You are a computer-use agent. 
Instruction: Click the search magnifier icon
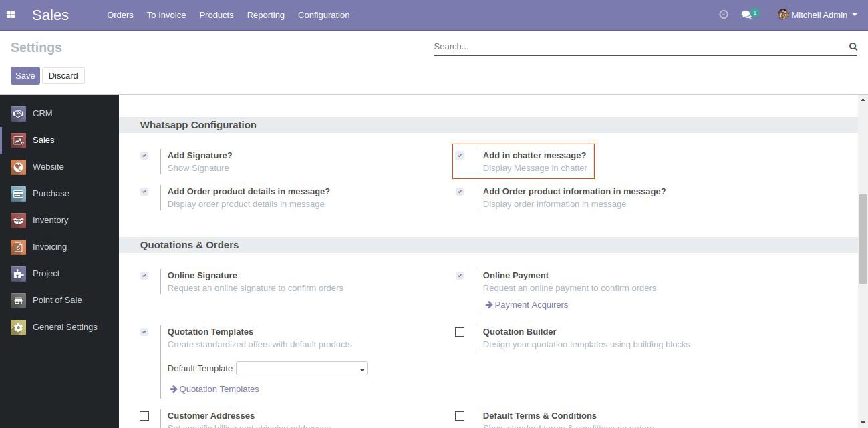(x=853, y=47)
